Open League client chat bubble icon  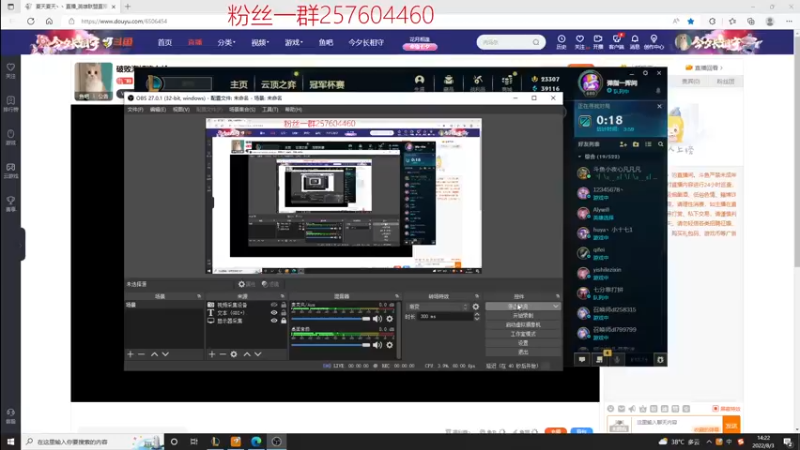click(x=582, y=360)
